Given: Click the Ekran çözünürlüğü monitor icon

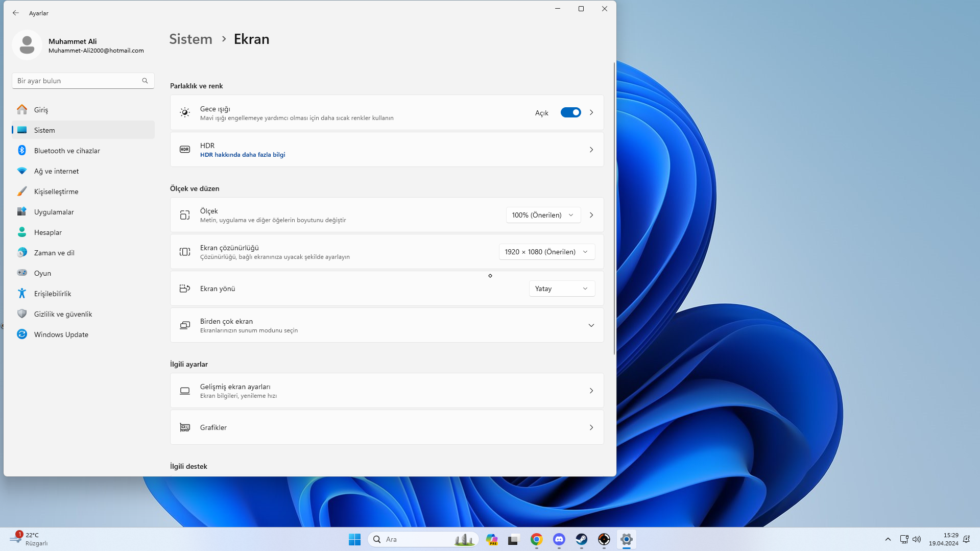Looking at the screenshot, I should click(185, 252).
